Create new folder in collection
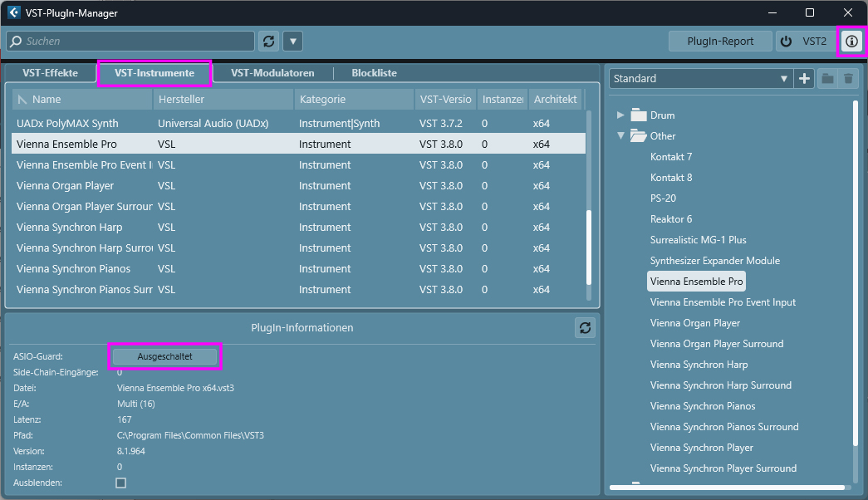This screenshot has width=868, height=500. point(827,79)
